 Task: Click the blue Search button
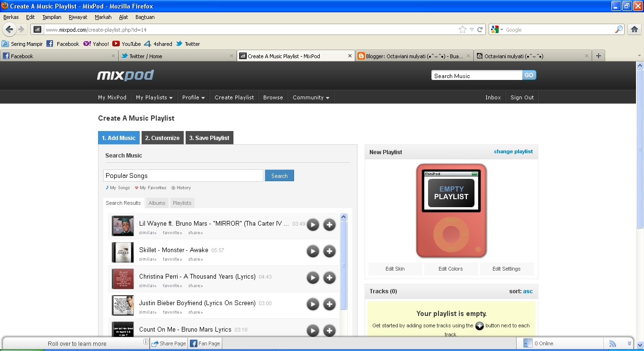coord(279,175)
